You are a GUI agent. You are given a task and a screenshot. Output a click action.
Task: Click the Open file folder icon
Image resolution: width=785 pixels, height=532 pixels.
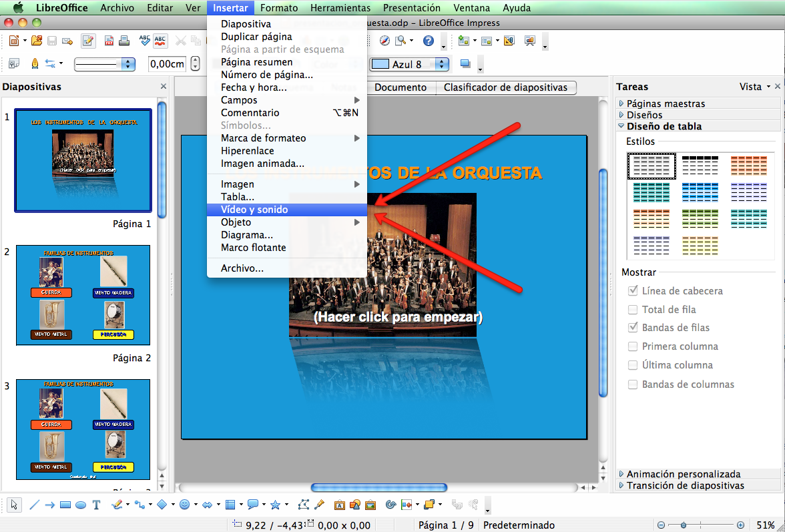click(x=36, y=41)
